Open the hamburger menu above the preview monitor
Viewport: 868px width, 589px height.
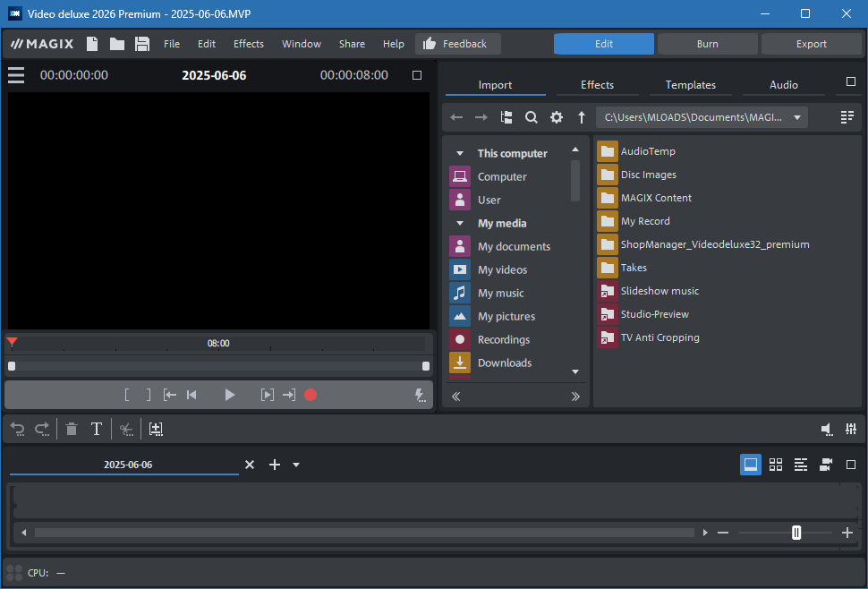pyautogui.click(x=16, y=74)
